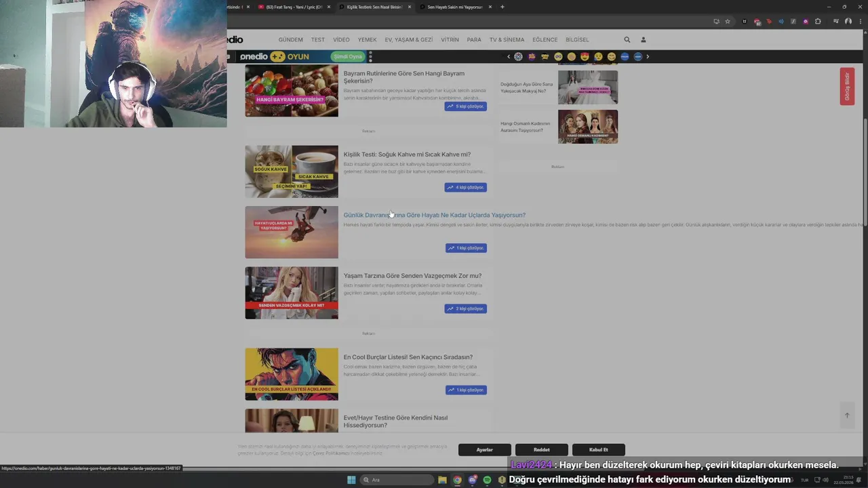Open the Osmanlı Kadını sidebar thumbnail
This screenshot has height=488, width=868.
[x=588, y=127]
